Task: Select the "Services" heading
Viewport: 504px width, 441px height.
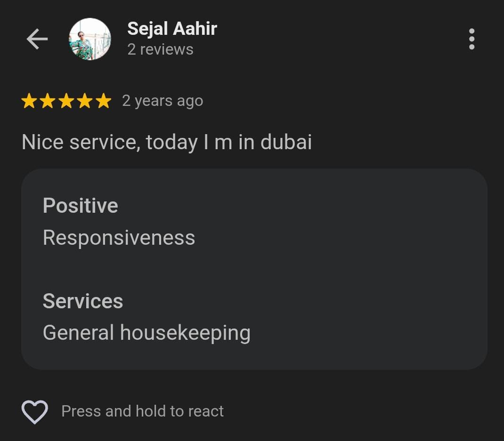Action: [83, 301]
